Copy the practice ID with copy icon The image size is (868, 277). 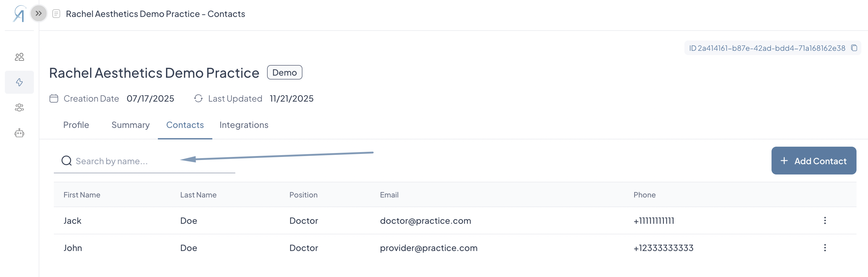tap(854, 48)
